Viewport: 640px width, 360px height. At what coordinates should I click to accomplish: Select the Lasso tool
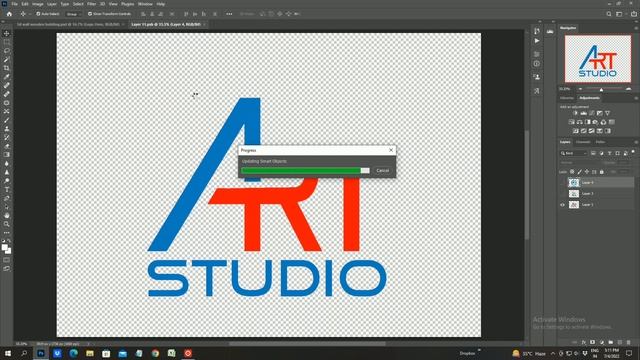(x=7, y=51)
